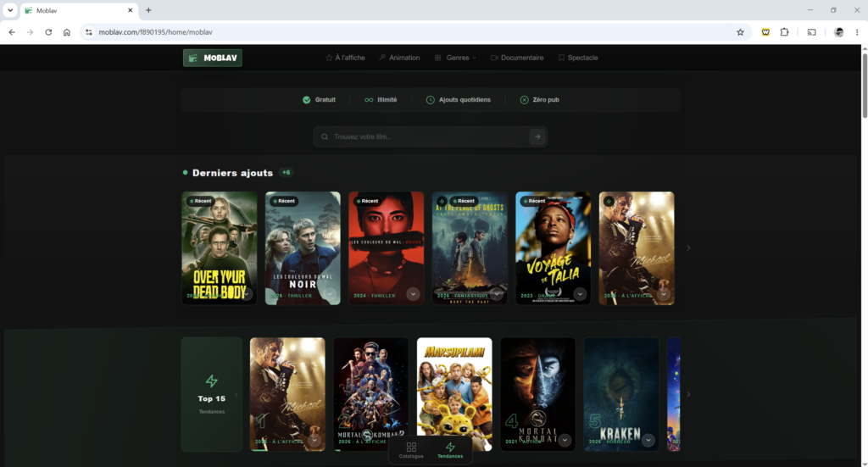
Task: Click the Récent badge on Over Your Dead Body
Action: 200,201
